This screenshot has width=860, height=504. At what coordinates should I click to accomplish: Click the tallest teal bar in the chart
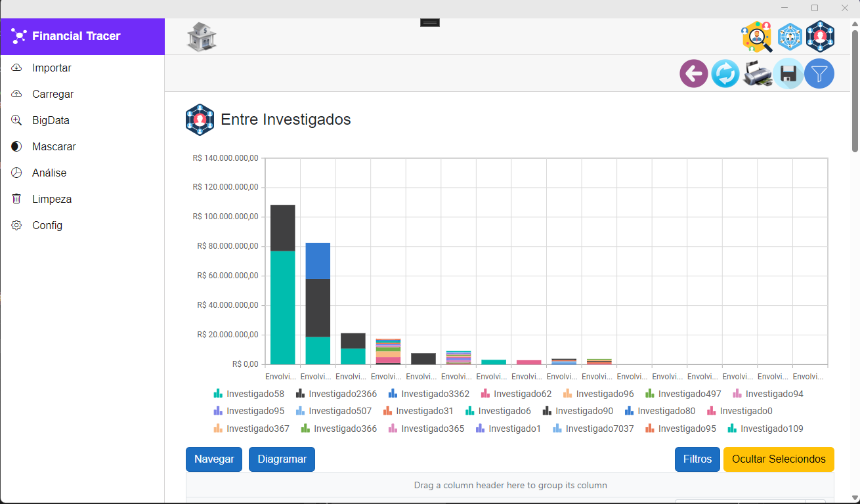tap(283, 307)
